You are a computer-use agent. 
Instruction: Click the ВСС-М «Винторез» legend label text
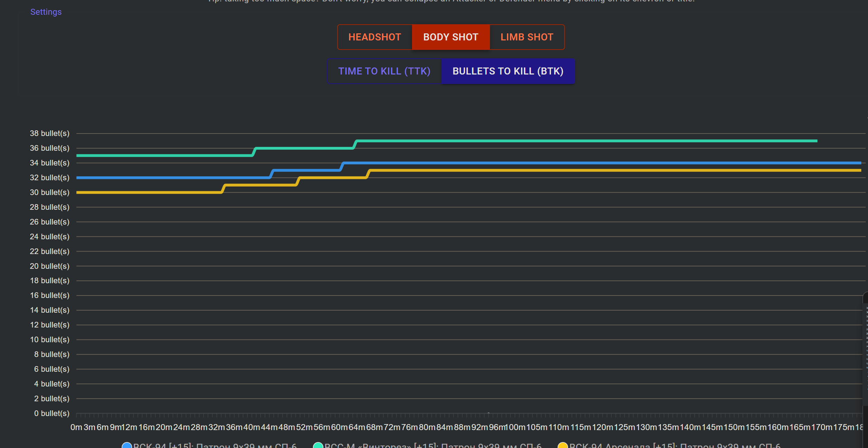point(432,446)
